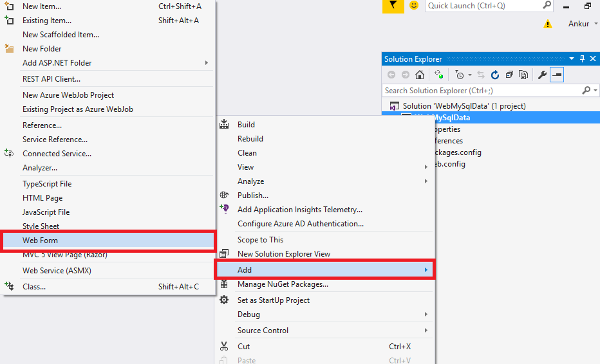600x364 pixels.
Task: Click the Build icon in the context menu
Action: 224,124
